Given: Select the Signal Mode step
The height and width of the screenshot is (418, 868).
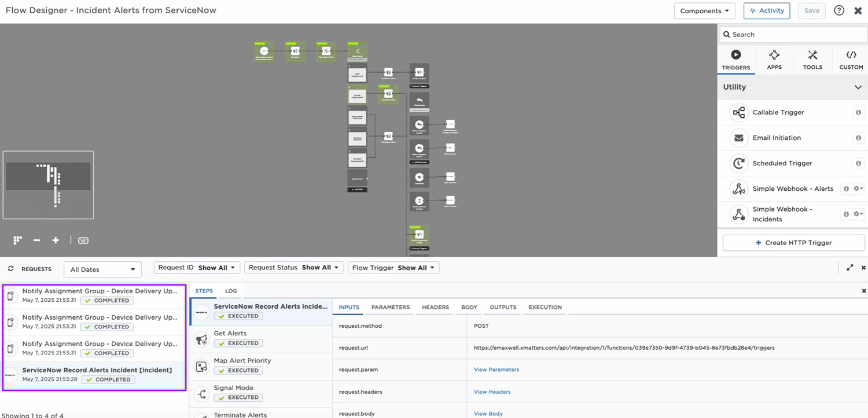Looking at the screenshot, I should (x=261, y=393).
